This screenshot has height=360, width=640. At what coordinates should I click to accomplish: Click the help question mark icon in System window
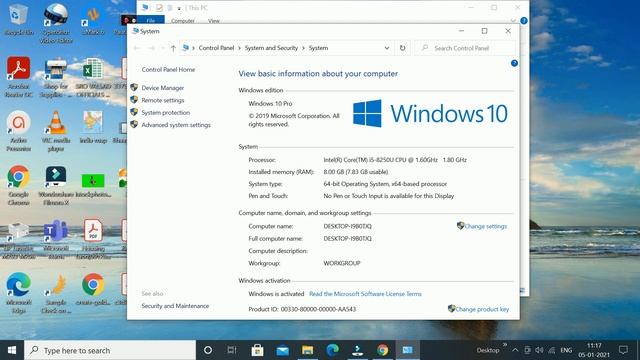[514, 63]
